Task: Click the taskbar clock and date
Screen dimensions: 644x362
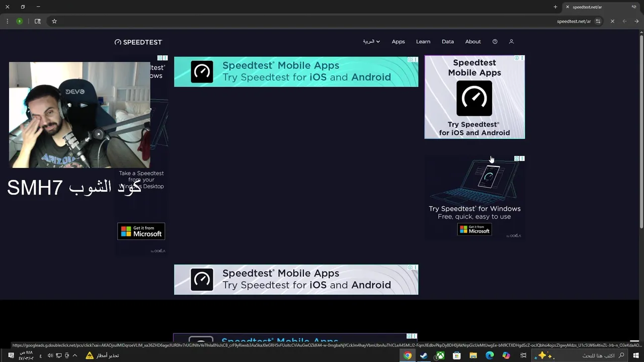Action: point(26,355)
